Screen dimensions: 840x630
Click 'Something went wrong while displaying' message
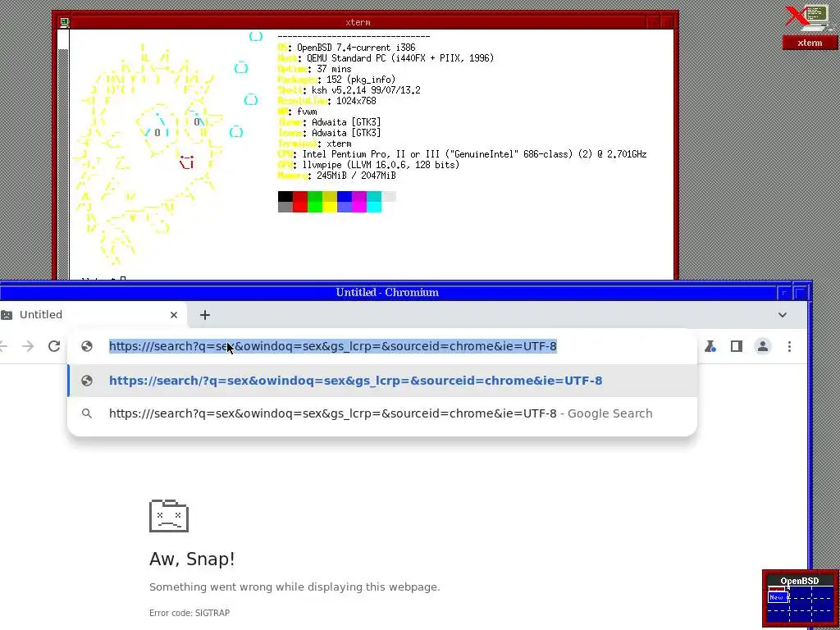(294, 587)
